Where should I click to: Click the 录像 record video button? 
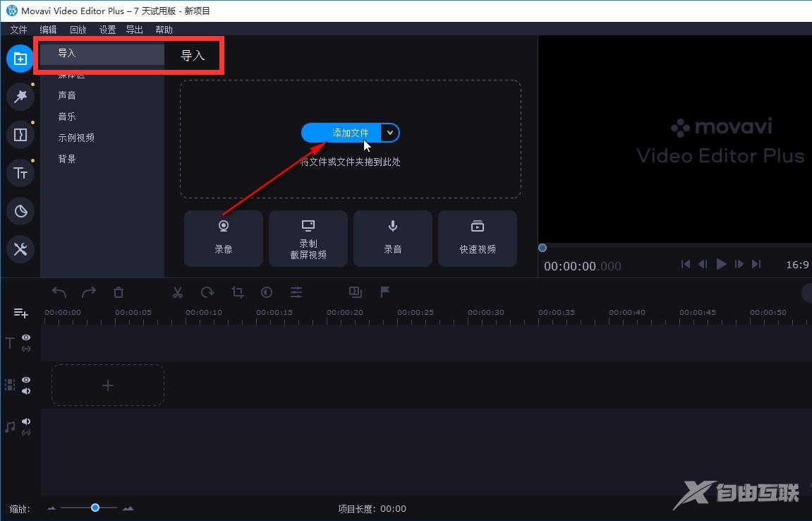pyautogui.click(x=223, y=239)
